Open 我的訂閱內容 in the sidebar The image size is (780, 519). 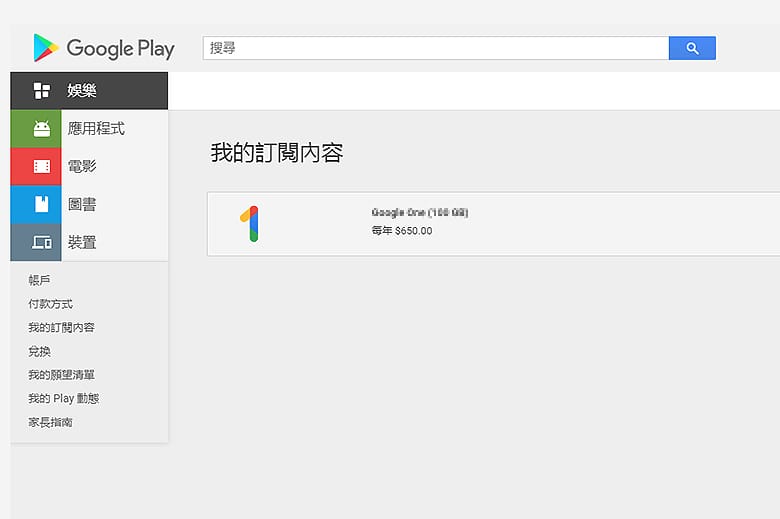(61, 327)
